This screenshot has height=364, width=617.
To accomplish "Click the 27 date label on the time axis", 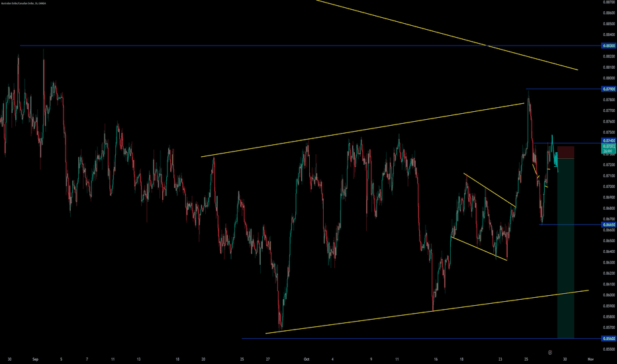I will click(x=267, y=359).
